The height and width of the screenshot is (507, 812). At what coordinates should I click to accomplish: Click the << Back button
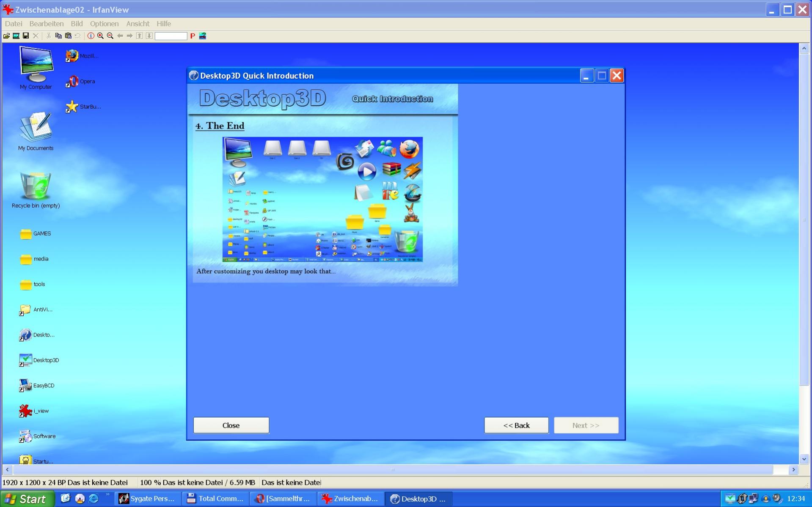(x=516, y=425)
